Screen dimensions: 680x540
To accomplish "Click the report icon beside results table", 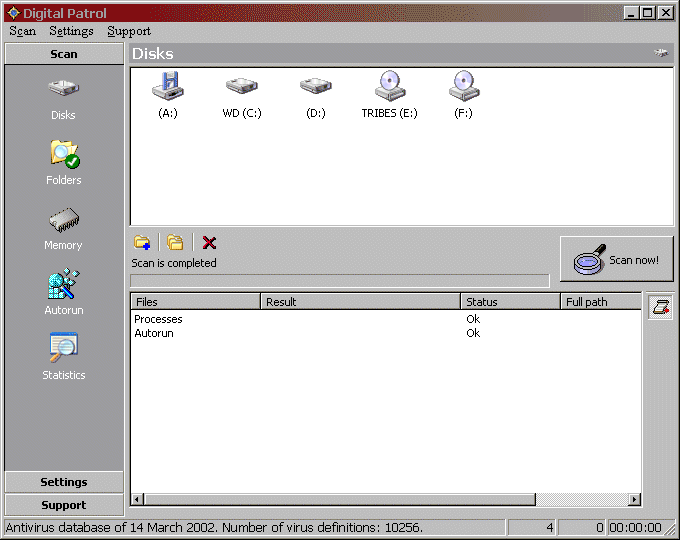I will tap(660, 307).
